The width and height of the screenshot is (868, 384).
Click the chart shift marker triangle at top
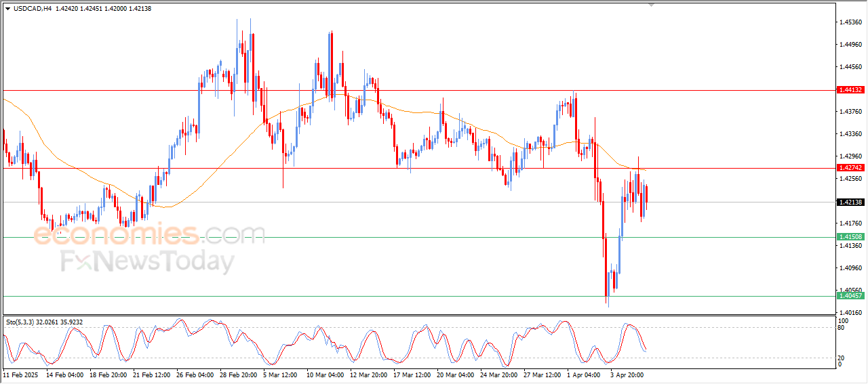[652, 5]
